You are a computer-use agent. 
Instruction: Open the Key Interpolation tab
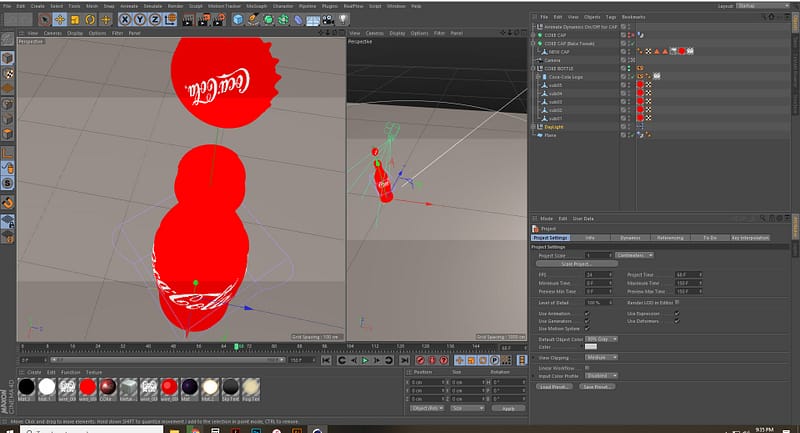[x=750, y=238]
